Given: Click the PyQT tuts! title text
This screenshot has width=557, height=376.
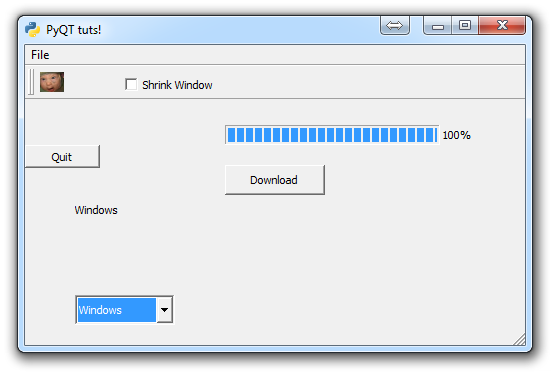Looking at the screenshot, I should tap(74, 30).
